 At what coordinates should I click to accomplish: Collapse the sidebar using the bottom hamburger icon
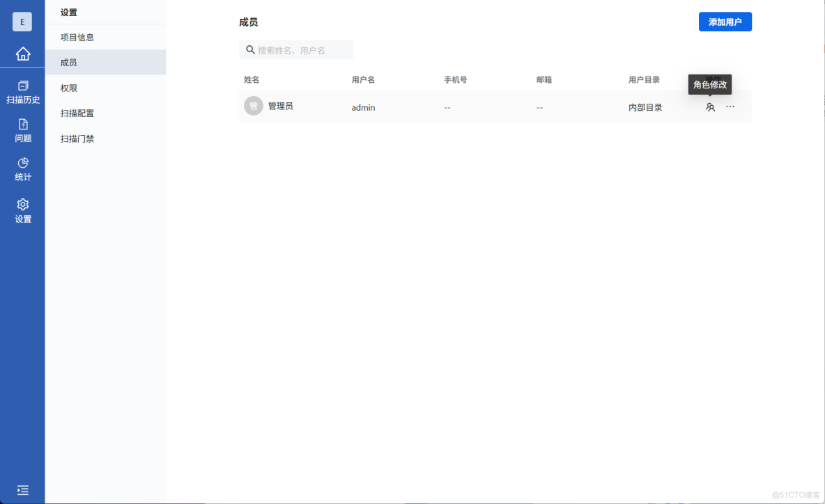23,490
